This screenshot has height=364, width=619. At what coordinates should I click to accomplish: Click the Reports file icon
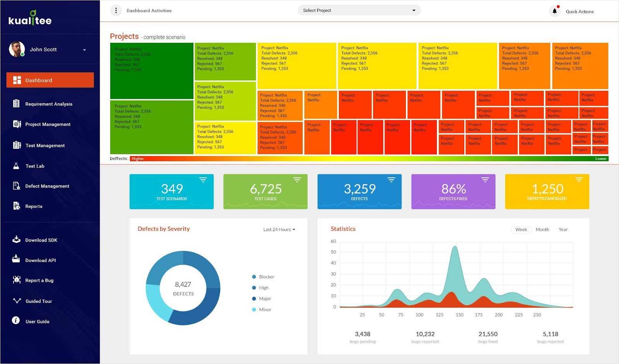[x=17, y=206]
